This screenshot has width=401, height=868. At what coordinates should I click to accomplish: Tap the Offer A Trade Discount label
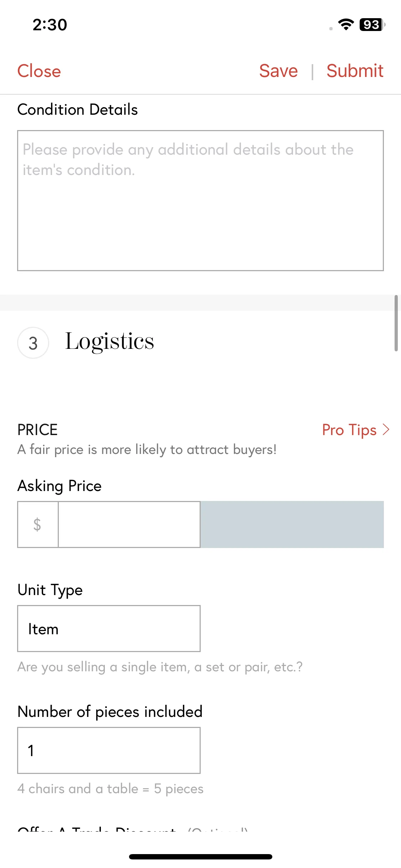pyautogui.click(x=97, y=829)
